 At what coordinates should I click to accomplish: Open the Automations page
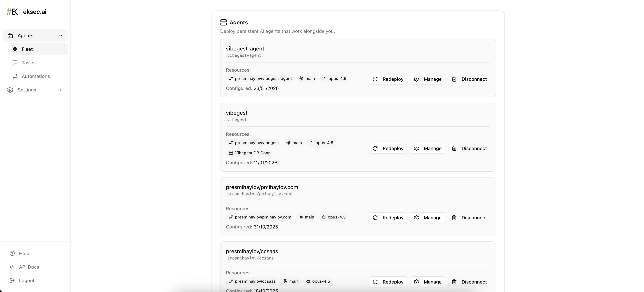coord(36,76)
